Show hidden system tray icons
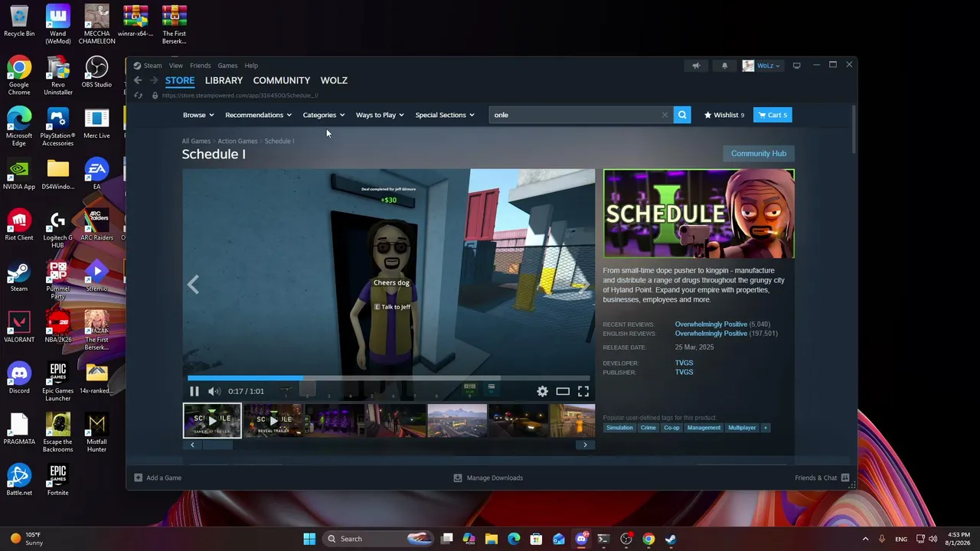 click(x=865, y=539)
